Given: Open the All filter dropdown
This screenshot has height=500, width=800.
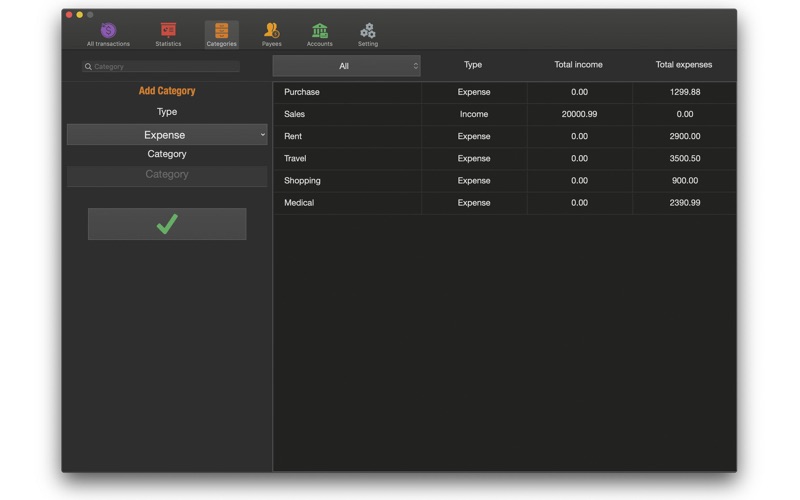Looking at the screenshot, I should (346, 66).
